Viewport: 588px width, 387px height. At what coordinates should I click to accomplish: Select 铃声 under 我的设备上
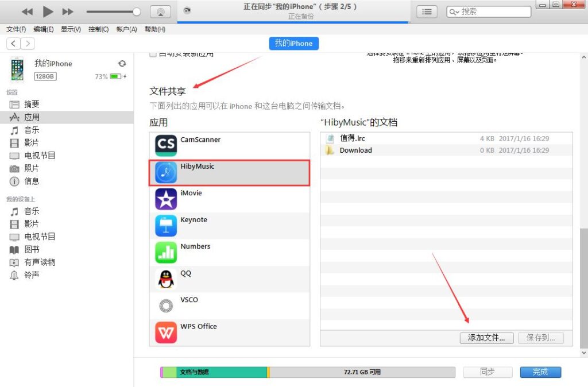(x=67, y=275)
